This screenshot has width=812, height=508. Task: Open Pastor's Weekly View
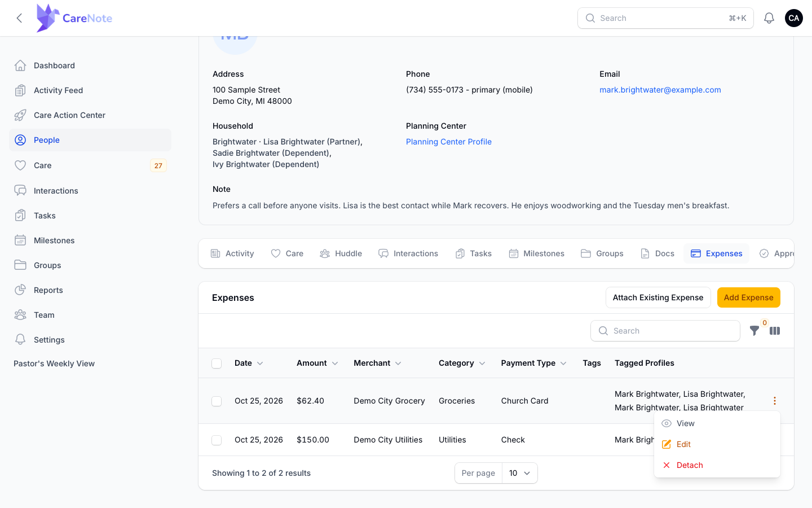pyautogui.click(x=54, y=364)
